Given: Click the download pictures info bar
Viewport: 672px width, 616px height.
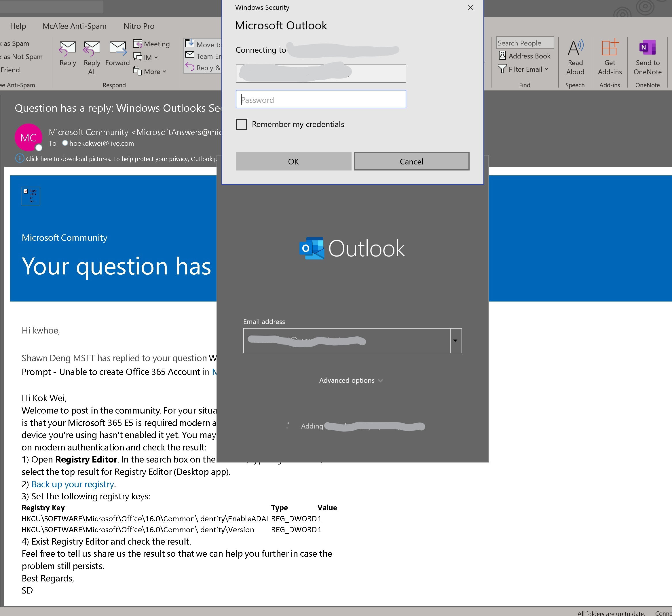Looking at the screenshot, I should 117,159.
